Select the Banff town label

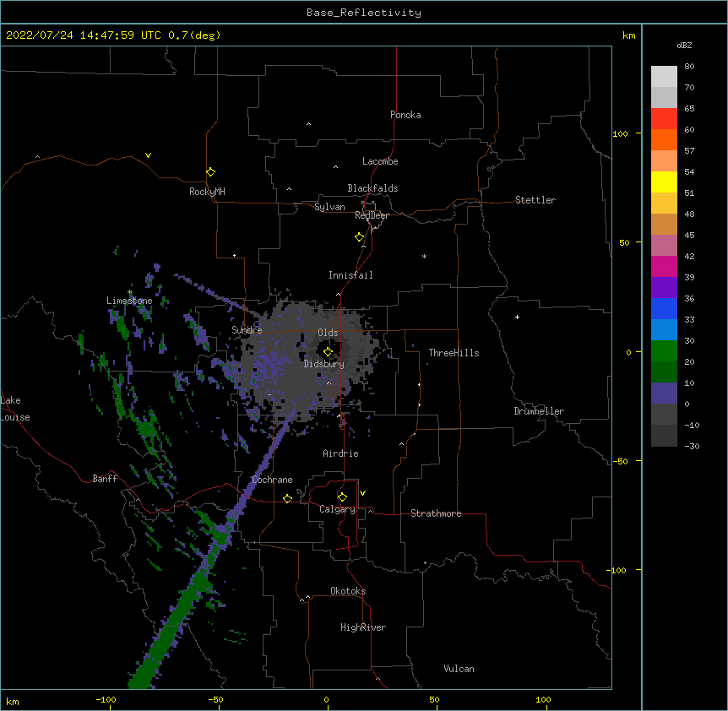105,479
